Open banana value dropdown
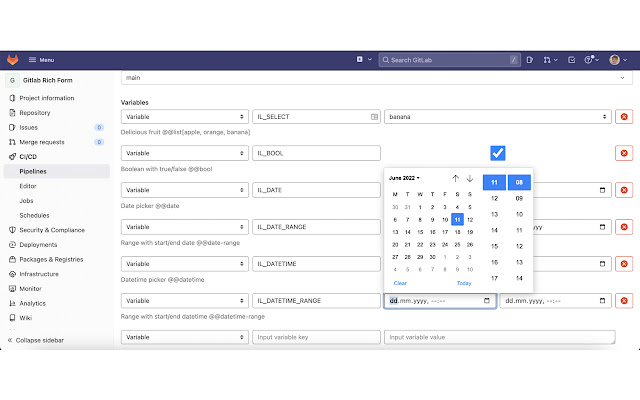This screenshot has width=640, height=400. pyautogui.click(x=498, y=117)
